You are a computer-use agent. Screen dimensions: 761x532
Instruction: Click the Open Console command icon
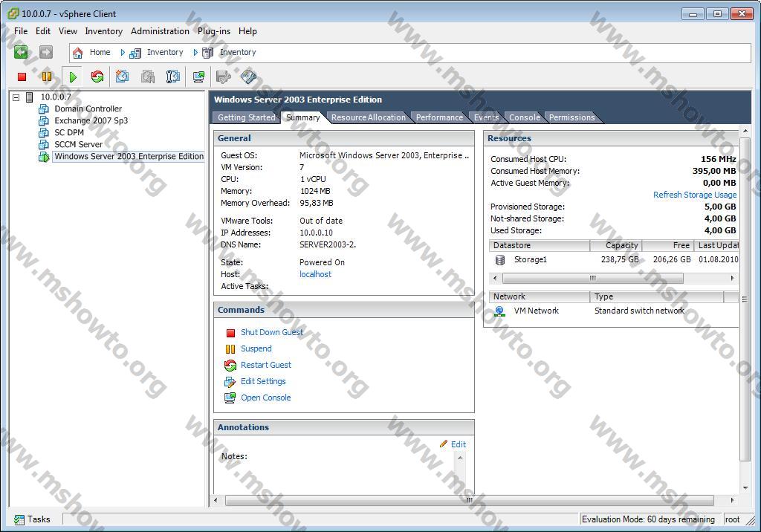[x=230, y=398]
